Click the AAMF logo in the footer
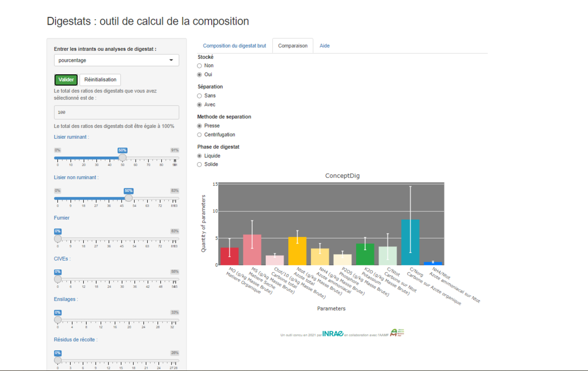 tap(397, 332)
